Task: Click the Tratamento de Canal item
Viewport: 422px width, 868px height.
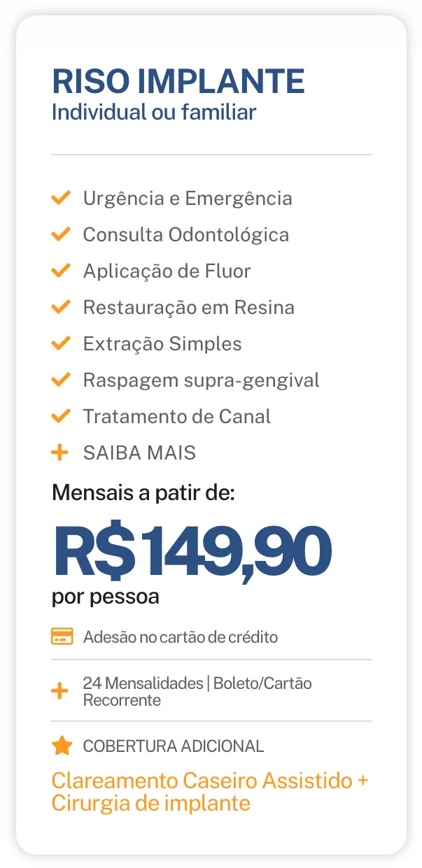Action: (x=177, y=416)
